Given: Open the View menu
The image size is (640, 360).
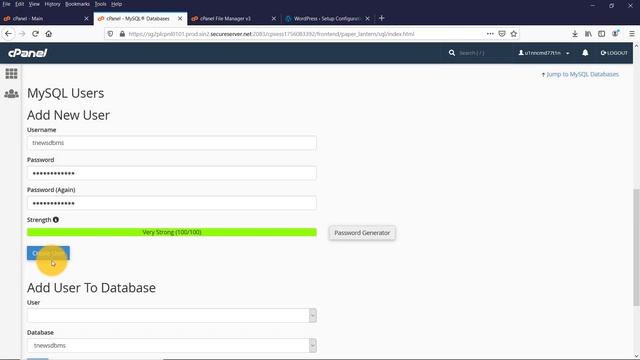Looking at the screenshot, I should click(x=34, y=4).
